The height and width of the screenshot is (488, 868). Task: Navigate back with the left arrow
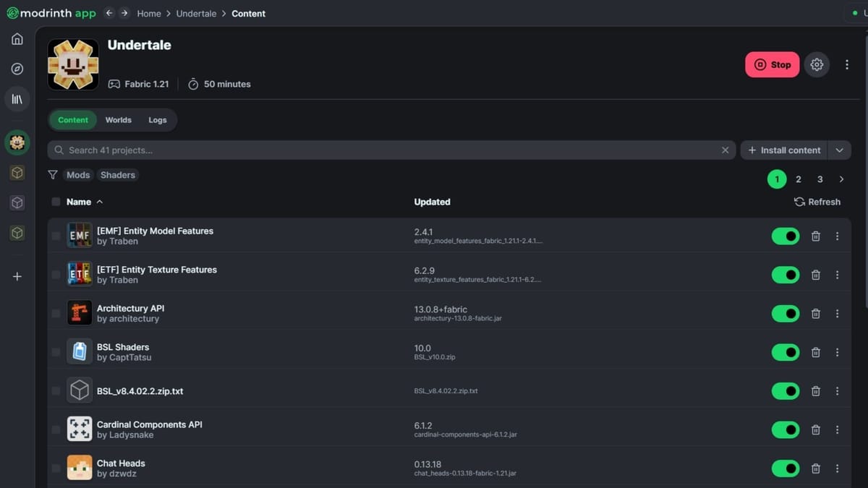pos(109,13)
